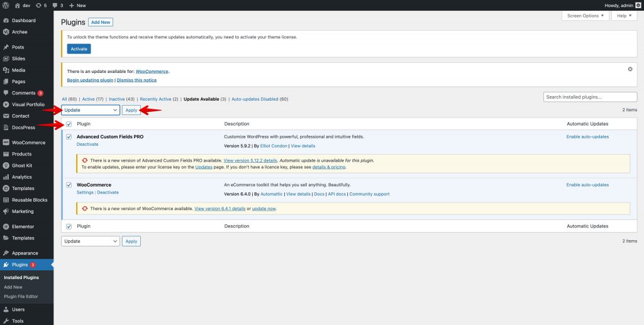Click the WooCommerce sidebar icon

[x=6, y=143]
